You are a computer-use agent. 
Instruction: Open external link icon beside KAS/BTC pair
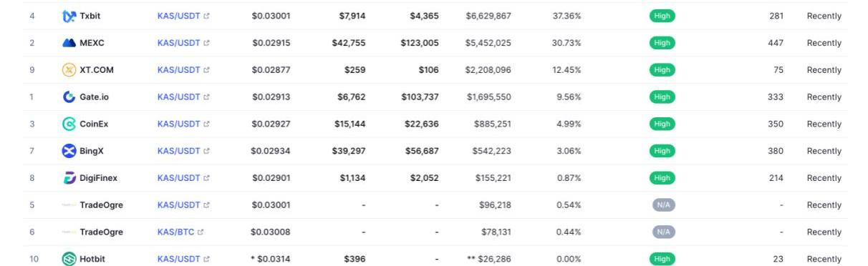point(201,232)
